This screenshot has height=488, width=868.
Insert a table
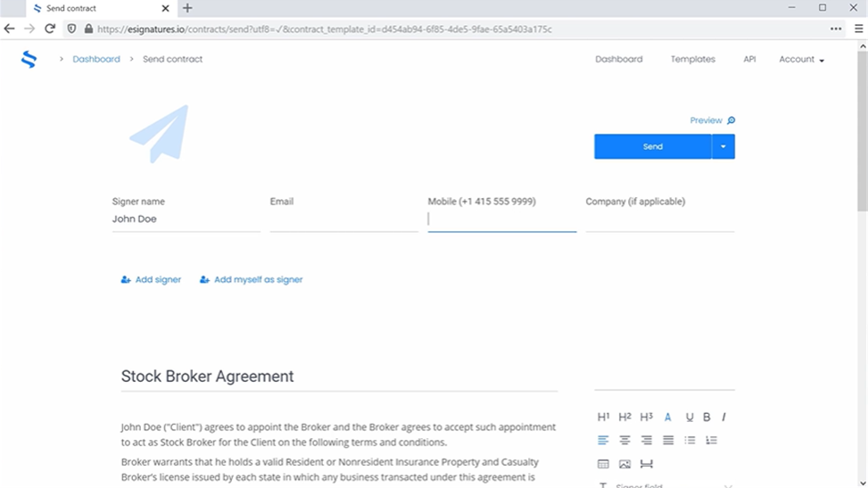(x=603, y=464)
